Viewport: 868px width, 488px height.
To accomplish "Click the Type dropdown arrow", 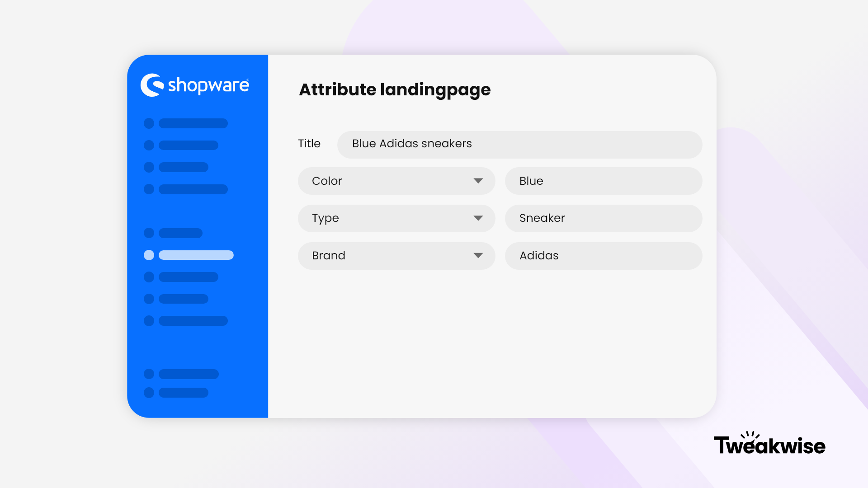I will [x=478, y=218].
